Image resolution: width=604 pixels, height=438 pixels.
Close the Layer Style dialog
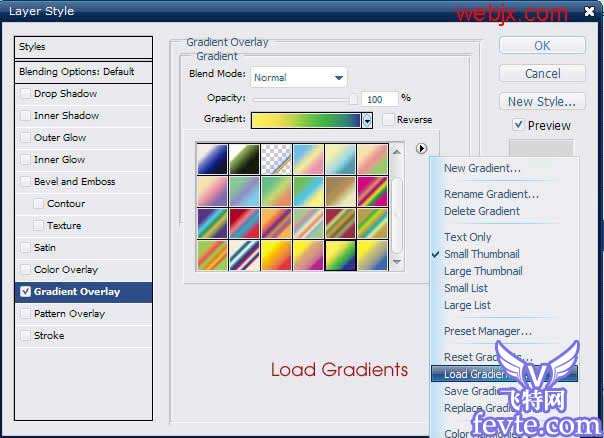pos(589,11)
